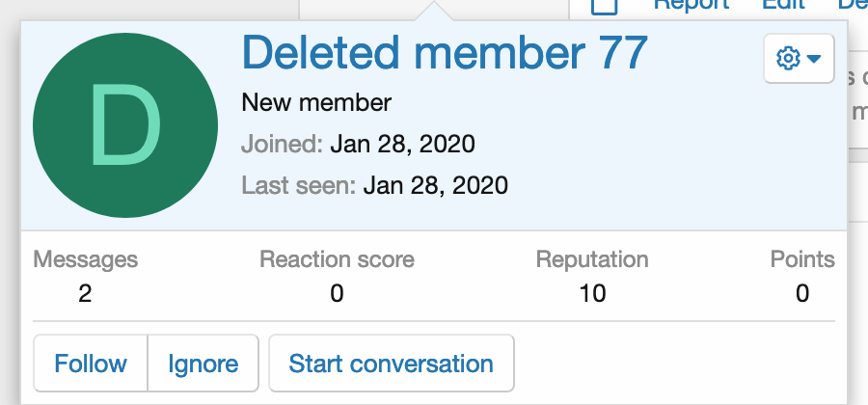
Task: Click the Points label
Action: click(x=802, y=259)
